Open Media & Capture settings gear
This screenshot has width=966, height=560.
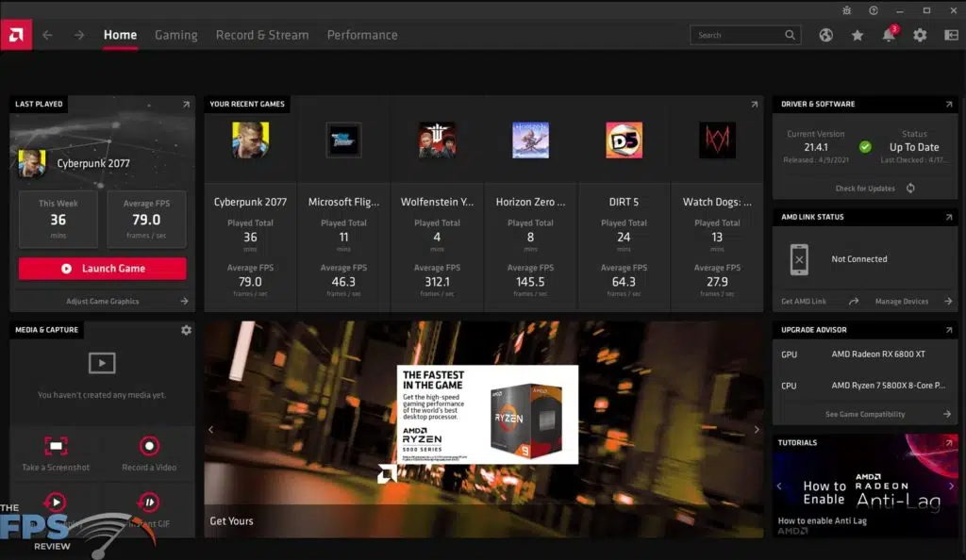tap(186, 331)
